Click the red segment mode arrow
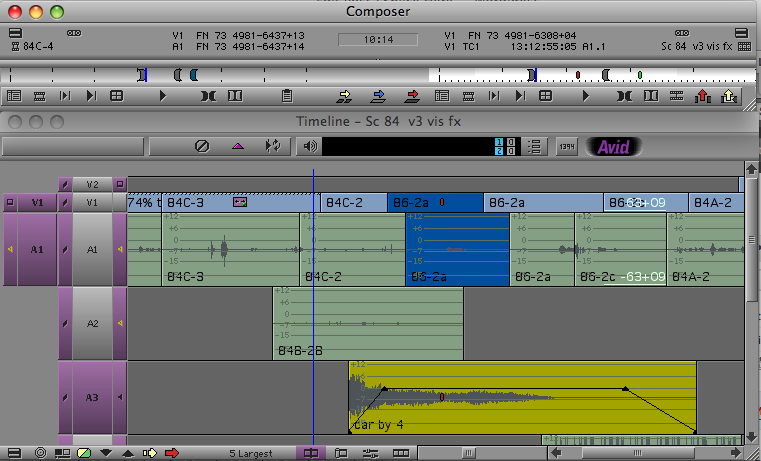Image resolution: width=761 pixels, height=461 pixels. click(x=172, y=453)
